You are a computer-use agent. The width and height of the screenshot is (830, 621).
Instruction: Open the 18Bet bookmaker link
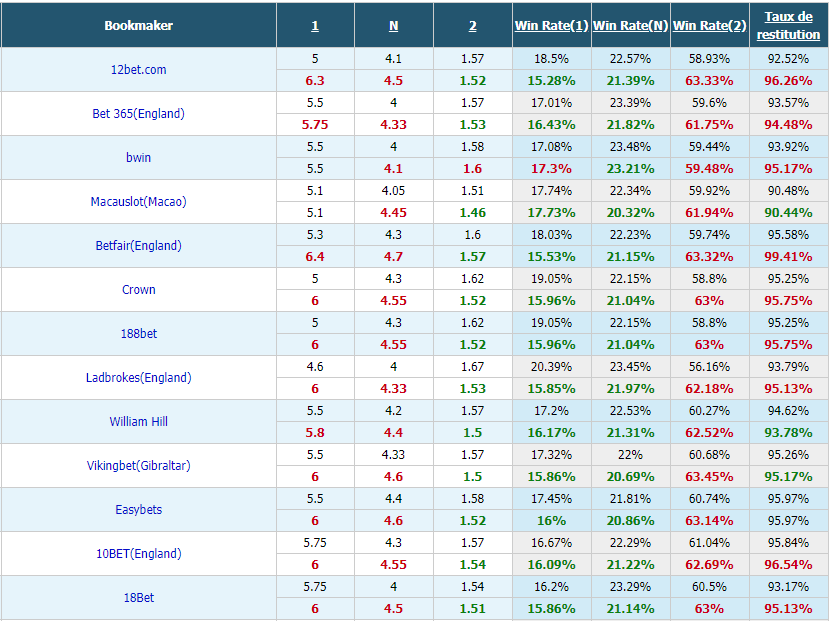pyautogui.click(x=138, y=597)
